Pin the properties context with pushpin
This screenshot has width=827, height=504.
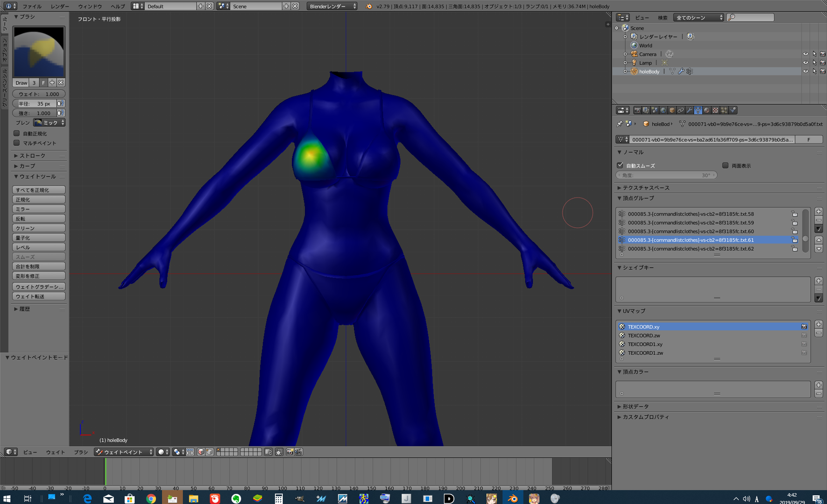click(x=620, y=124)
